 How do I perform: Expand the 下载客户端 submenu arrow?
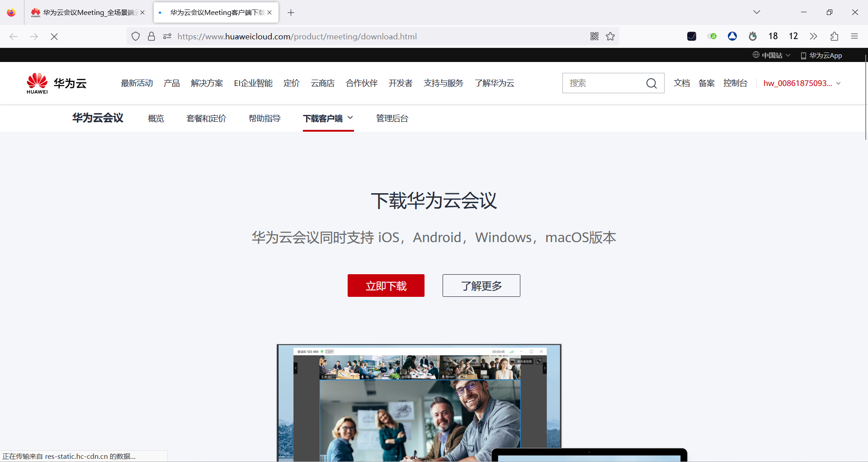pos(350,118)
